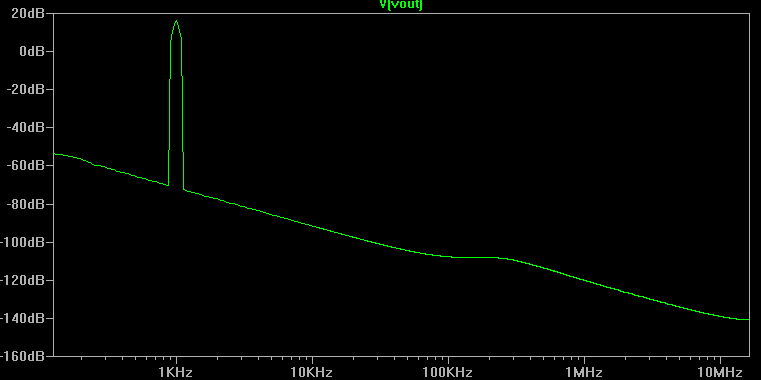Viewport: 761px width, 380px height.
Task: Select the 0dB axis label
Action: coord(32,51)
